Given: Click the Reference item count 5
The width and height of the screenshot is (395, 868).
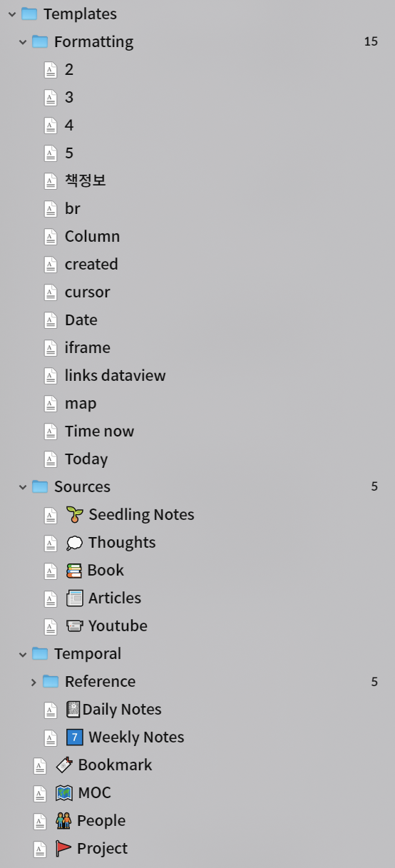Looking at the screenshot, I should [x=374, y=681].
